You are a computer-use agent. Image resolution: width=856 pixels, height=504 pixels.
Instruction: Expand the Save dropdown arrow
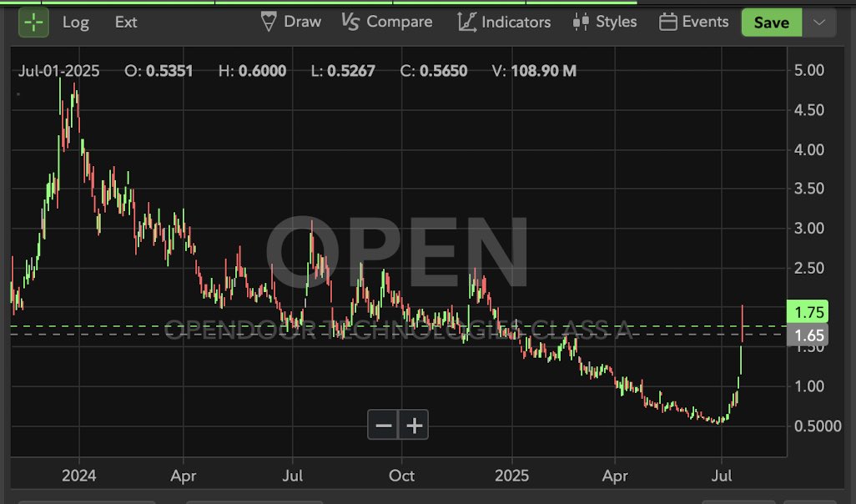point(819,23)
